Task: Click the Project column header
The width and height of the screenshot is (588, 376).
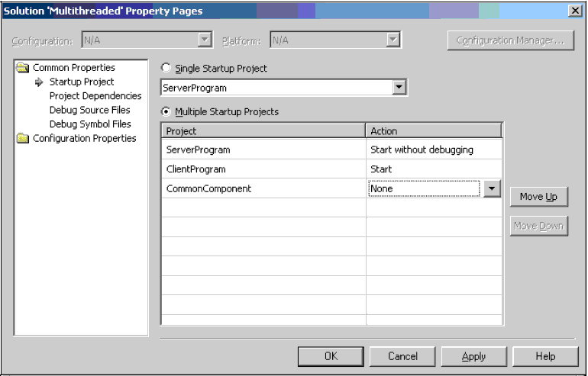Action: click(263, 131)
